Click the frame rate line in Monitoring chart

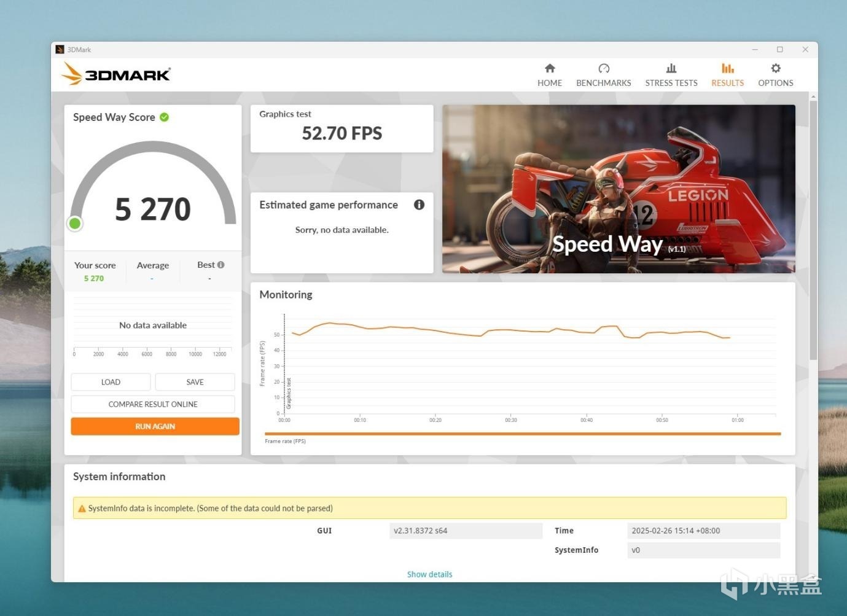coord(510,330)
